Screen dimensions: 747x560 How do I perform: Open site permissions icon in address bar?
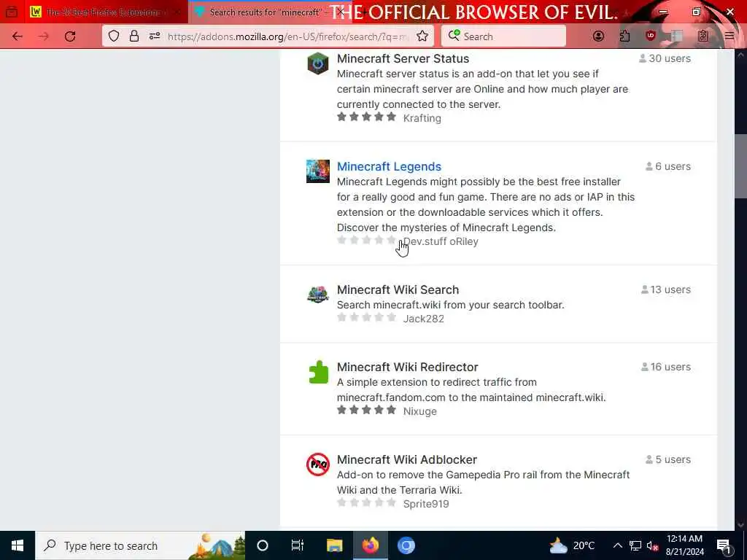pos(155,36)
